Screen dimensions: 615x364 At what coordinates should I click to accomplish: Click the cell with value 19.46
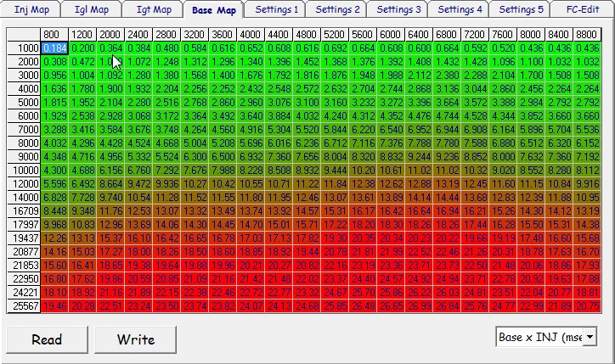(x=54, y=306)
